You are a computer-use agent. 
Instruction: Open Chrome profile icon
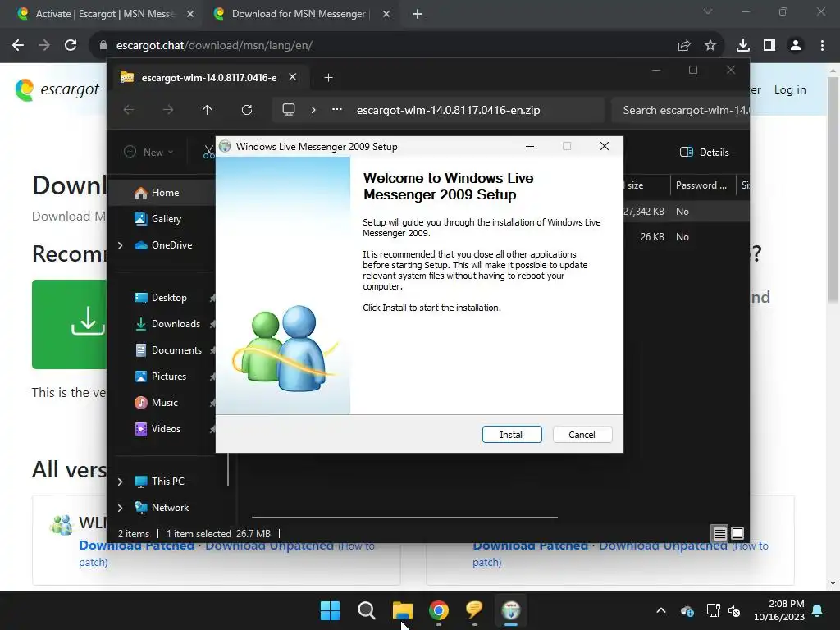point(796,46)
